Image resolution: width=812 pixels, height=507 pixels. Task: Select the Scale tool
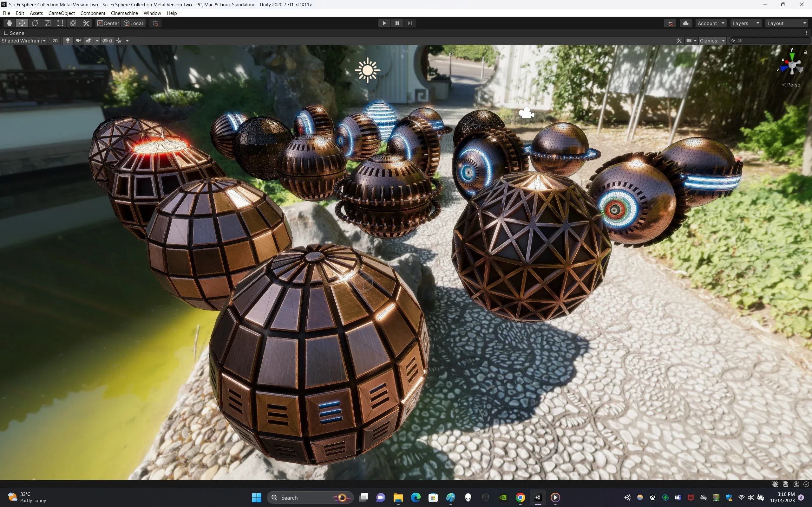[47, 23]
